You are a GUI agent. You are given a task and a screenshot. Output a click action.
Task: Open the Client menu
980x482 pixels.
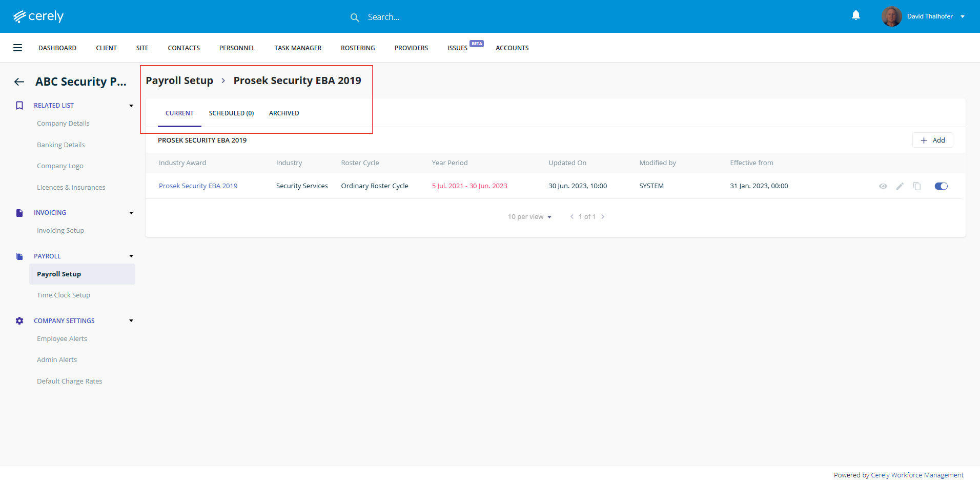pos(106,48)
